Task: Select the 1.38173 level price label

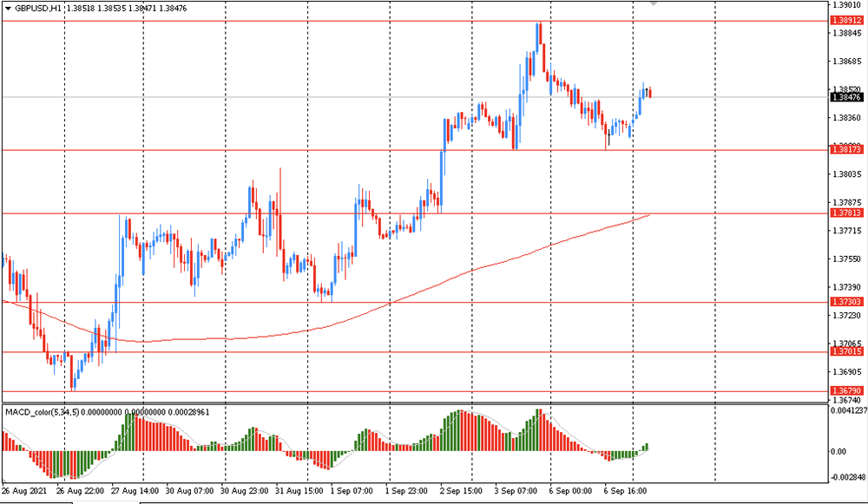Action: [x=847, y=149]
